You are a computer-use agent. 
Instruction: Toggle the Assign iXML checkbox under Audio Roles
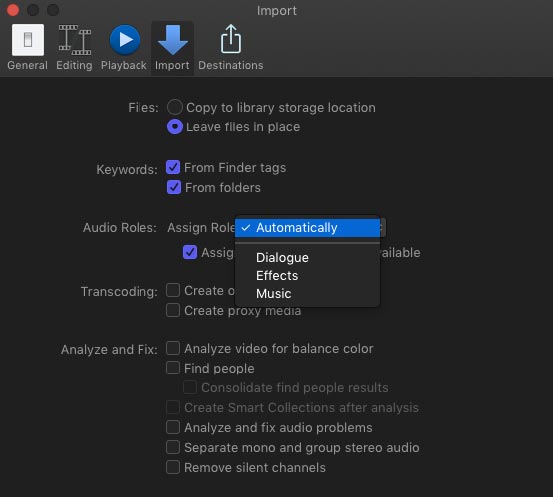(190, 252)
